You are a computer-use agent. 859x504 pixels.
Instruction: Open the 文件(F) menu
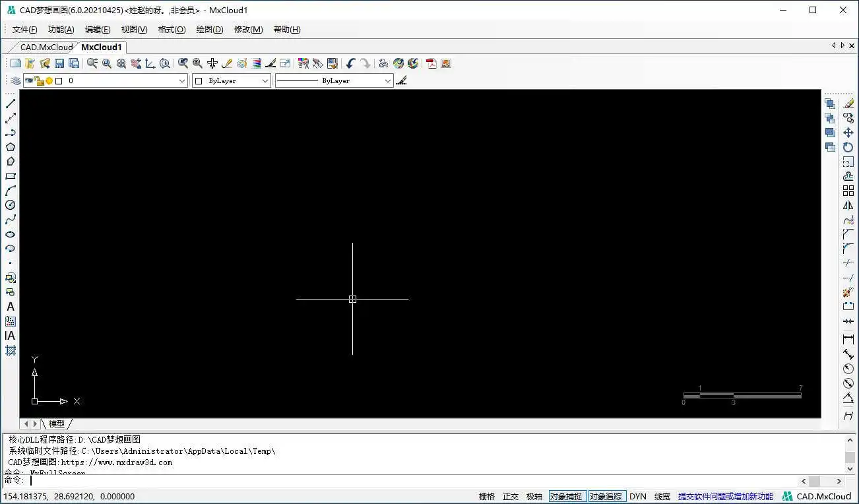pos(24,29)
